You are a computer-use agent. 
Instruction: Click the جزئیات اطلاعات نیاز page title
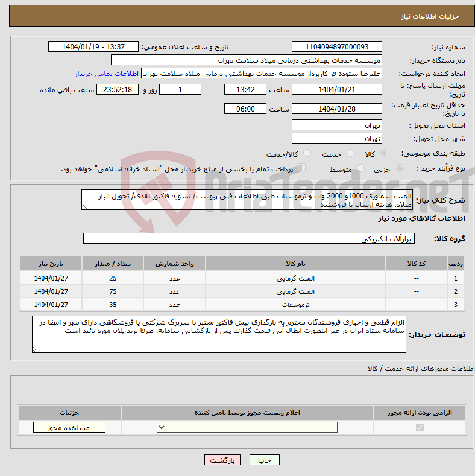tap(430, 16)
